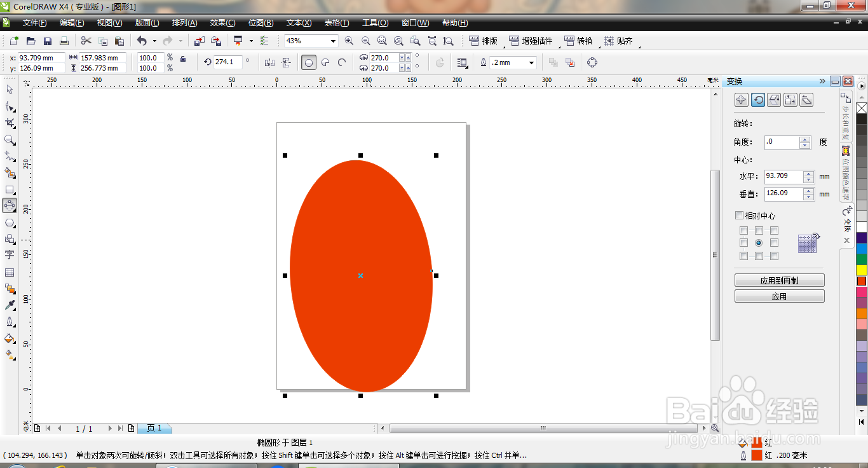Click the Import icon
868x468 pixels.
(199, 41)
